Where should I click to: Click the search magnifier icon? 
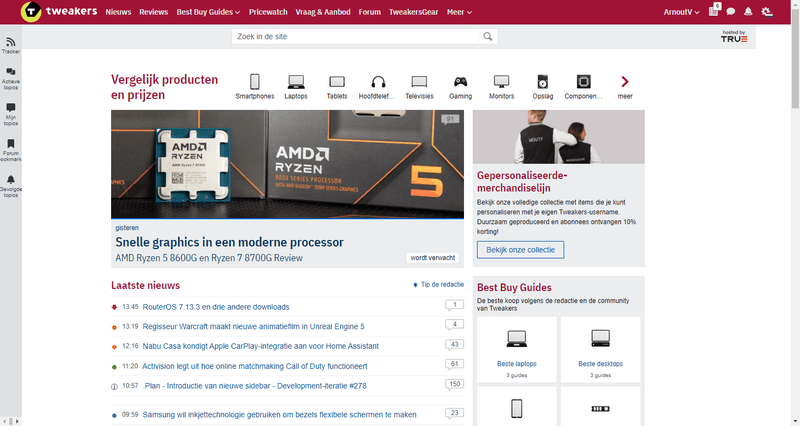click(488, 37)
